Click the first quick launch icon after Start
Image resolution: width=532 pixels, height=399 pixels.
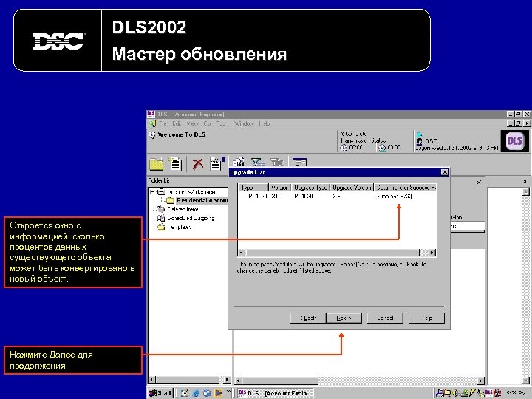pyautogui.click(x=185, y=393)
